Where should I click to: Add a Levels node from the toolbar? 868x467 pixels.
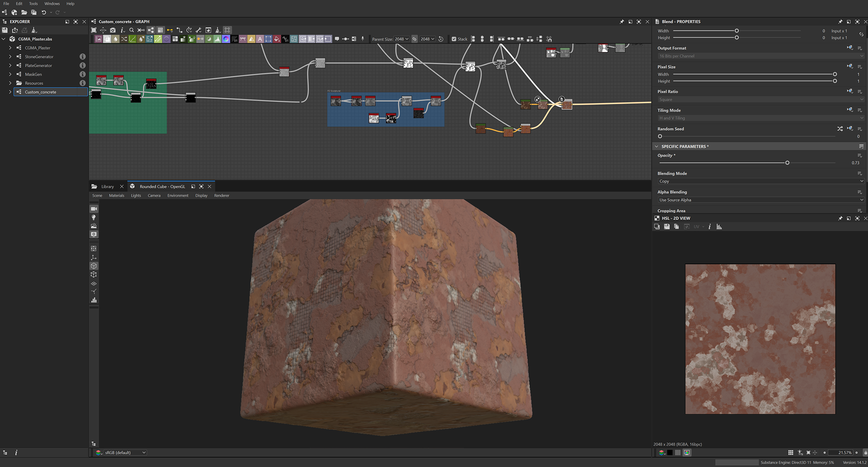[x=217, y=39]
